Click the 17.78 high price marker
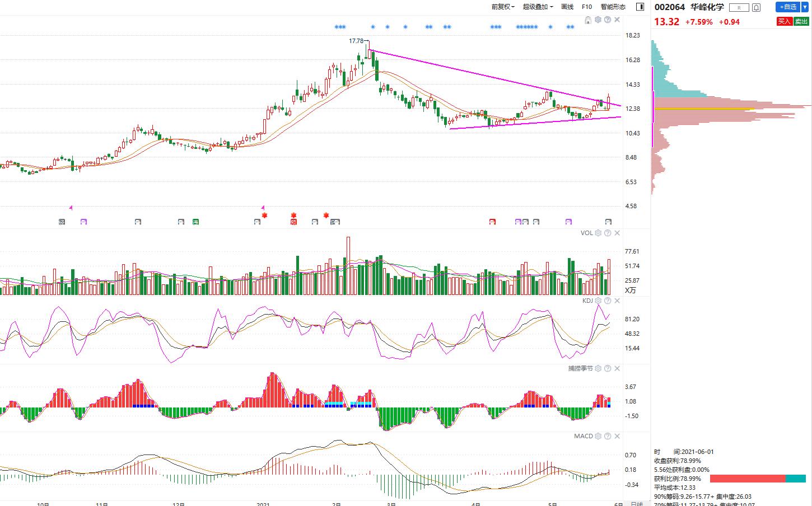Viewport: 812px width, 506px height. click(356, 41)
